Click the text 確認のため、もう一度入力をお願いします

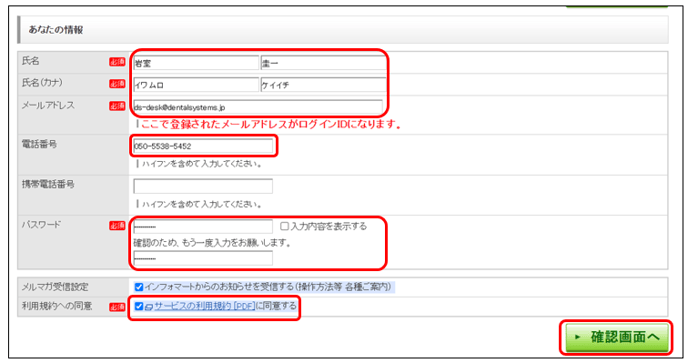point(212,243)
